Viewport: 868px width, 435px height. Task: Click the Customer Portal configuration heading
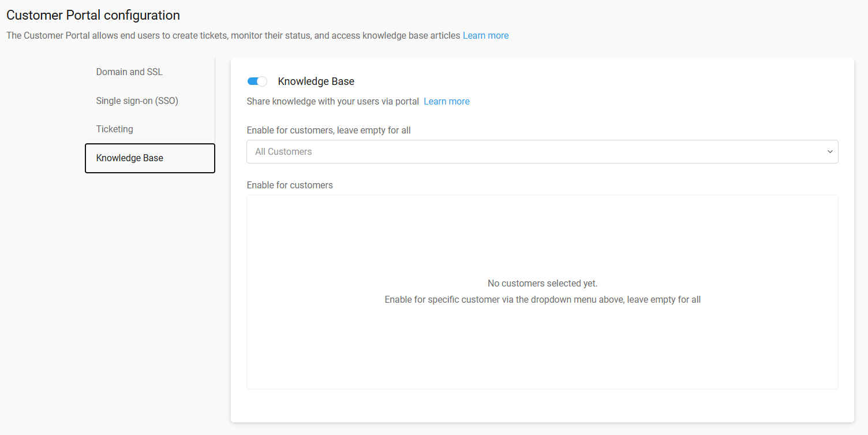click(x=93, y=15)
